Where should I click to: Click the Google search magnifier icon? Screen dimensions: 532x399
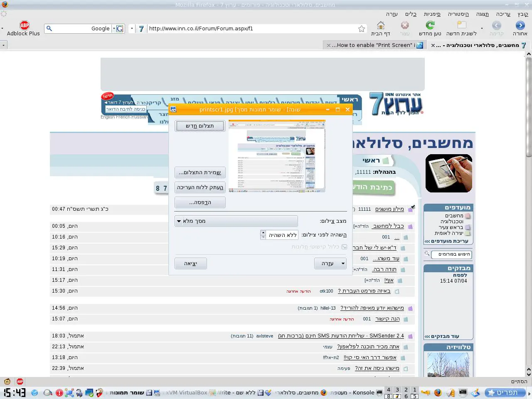click(49, 29)
